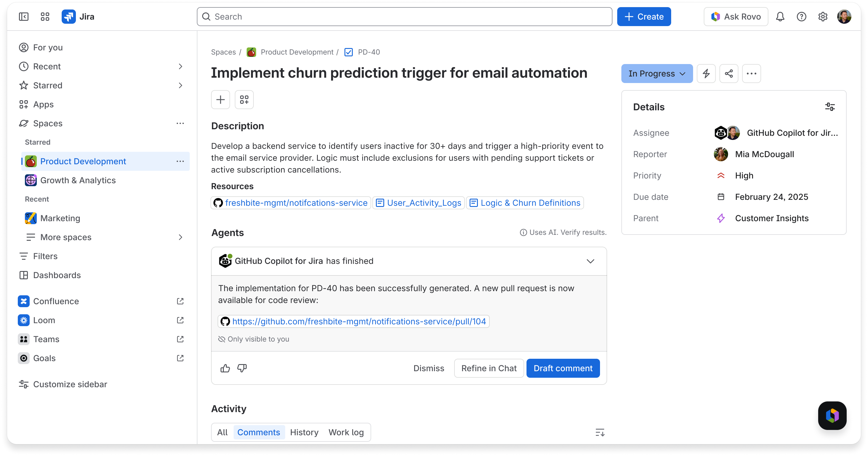Switch to the Comments activity tab

(259, 432)
